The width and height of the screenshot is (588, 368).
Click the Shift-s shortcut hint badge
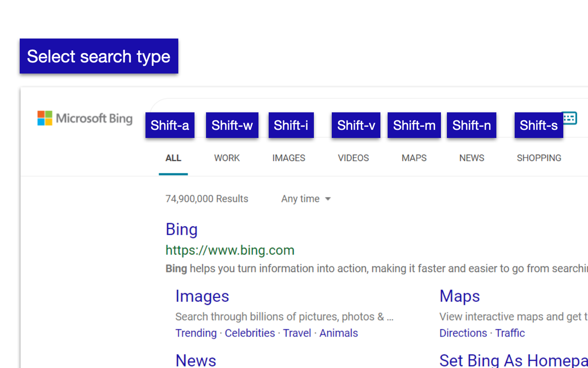pos(539,125)
